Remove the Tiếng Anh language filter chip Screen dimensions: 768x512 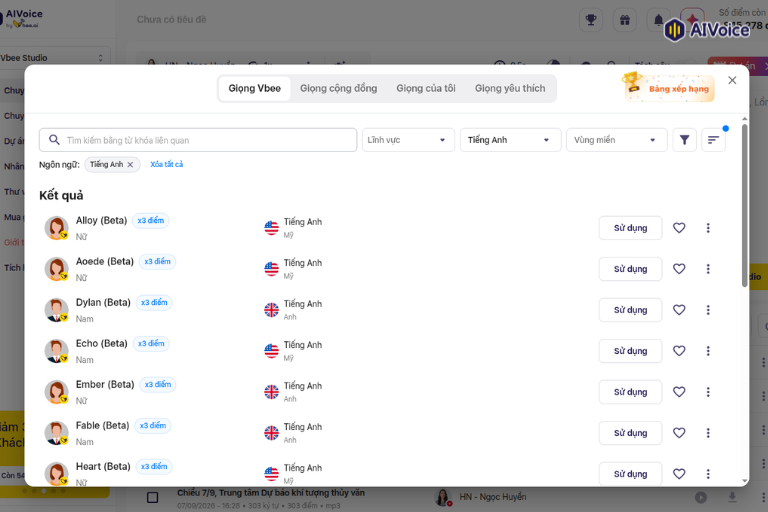click(x=130, y=165)
